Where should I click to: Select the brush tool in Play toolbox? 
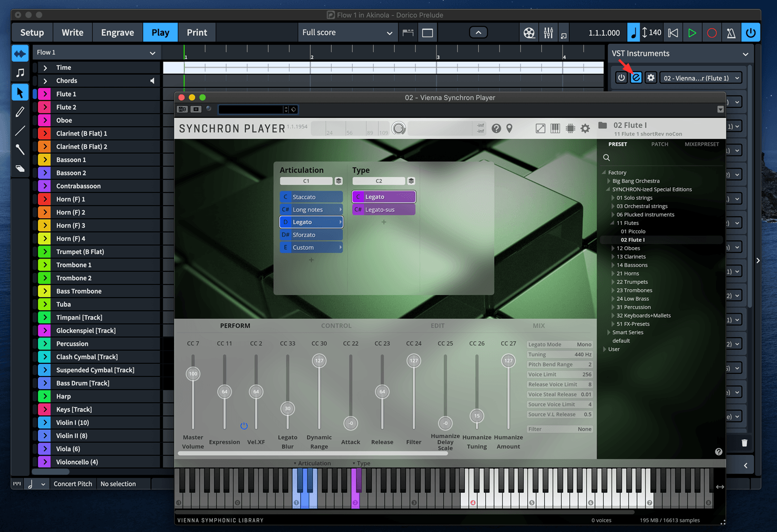[20, 149]
